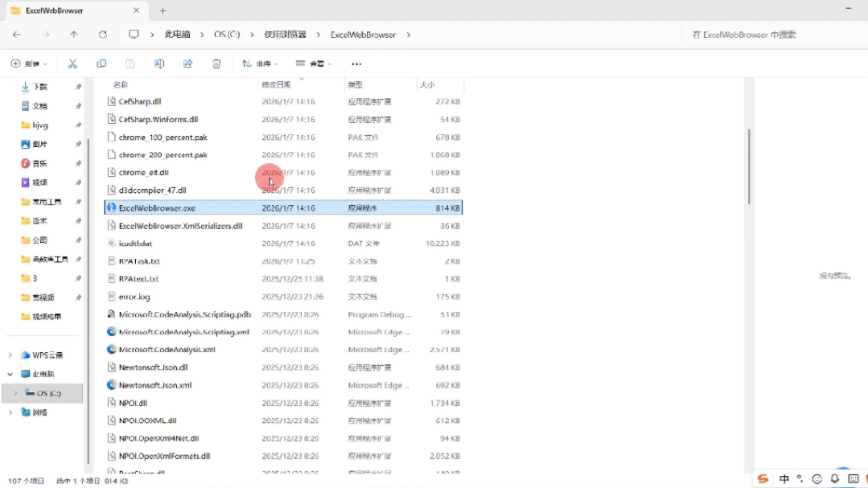Open the Sort dropdown menu

click(x=260, y=64)
